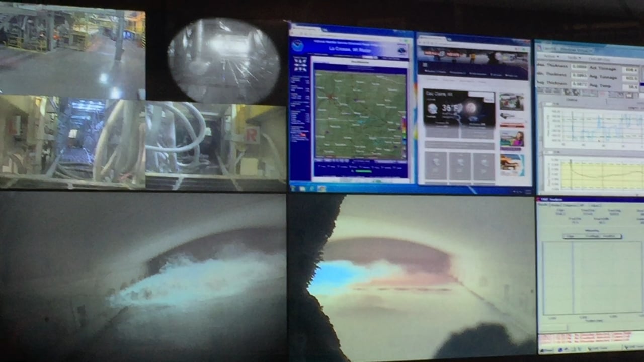
Task: Open the woman photo thumbnail in the weather site's sidebar
Action: pos(512,139)
